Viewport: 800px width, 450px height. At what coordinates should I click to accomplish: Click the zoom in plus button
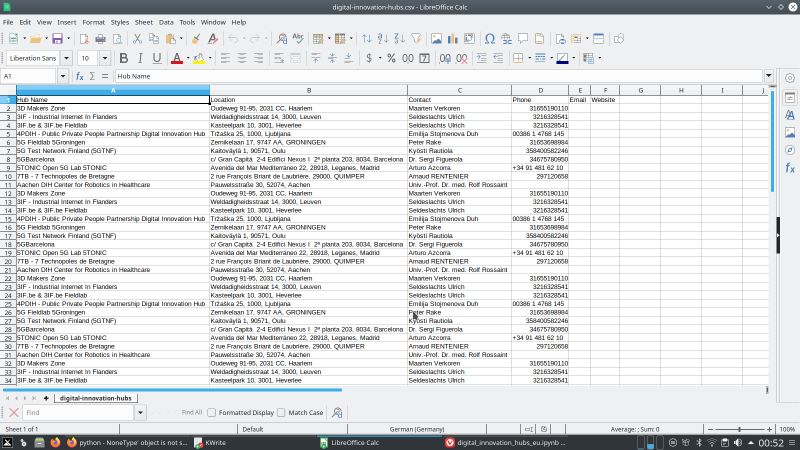769,429
